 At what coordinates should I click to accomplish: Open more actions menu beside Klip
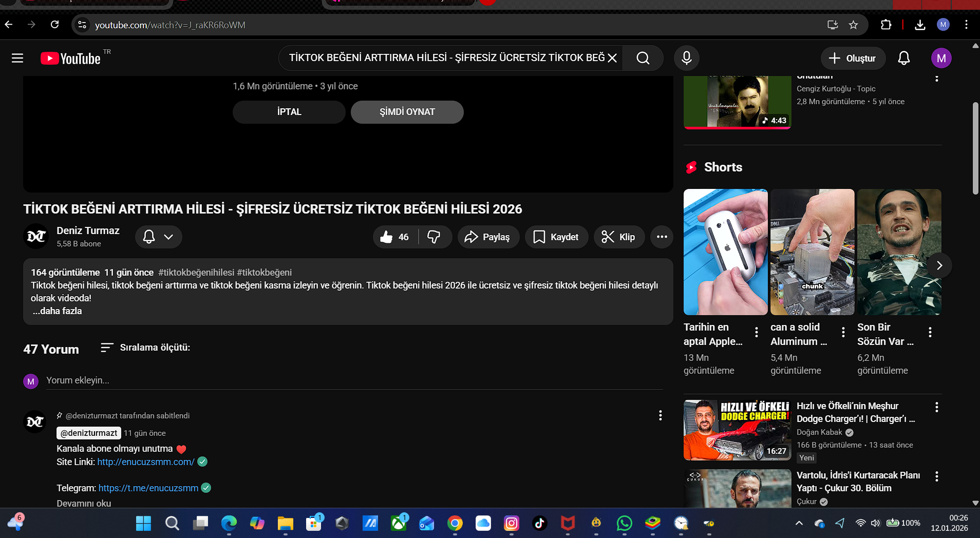[x=662, y=237]
